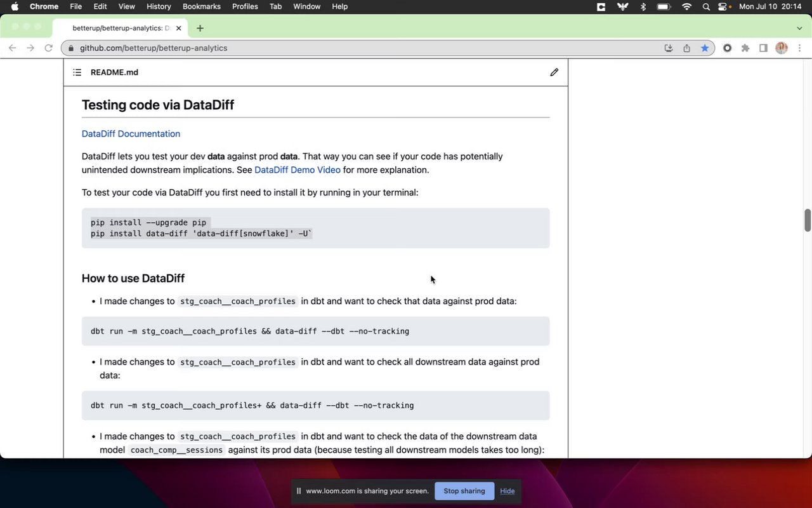Screen dimensions: 812x508
Task: Click the Bluetooth icon in menu bar
Action: (643, 6)
